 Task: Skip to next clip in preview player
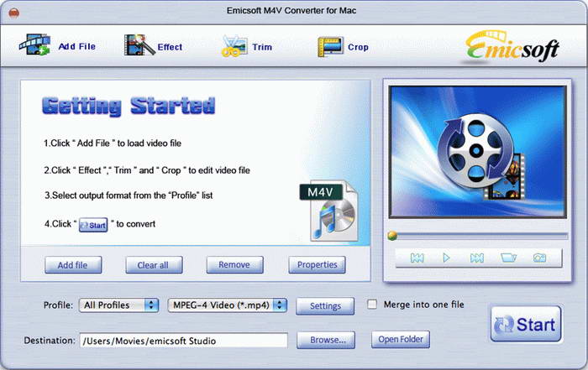pos(476,258)
